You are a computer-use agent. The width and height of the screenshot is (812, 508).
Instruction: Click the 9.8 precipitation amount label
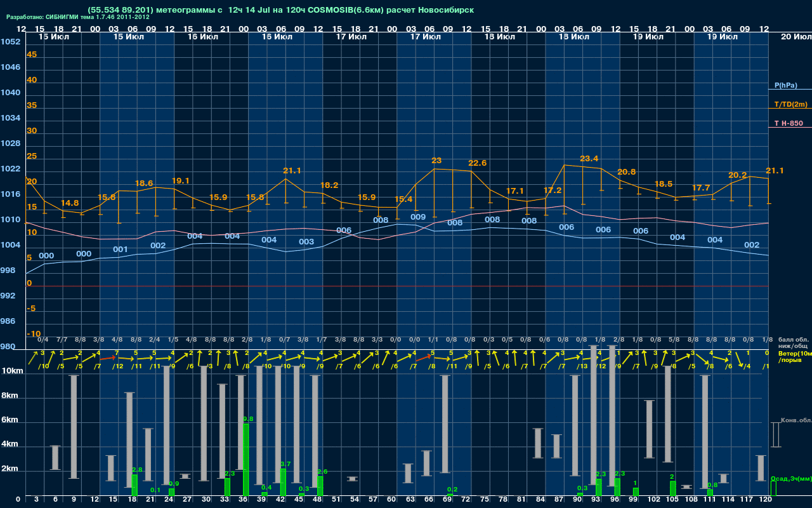pos(248,419)
